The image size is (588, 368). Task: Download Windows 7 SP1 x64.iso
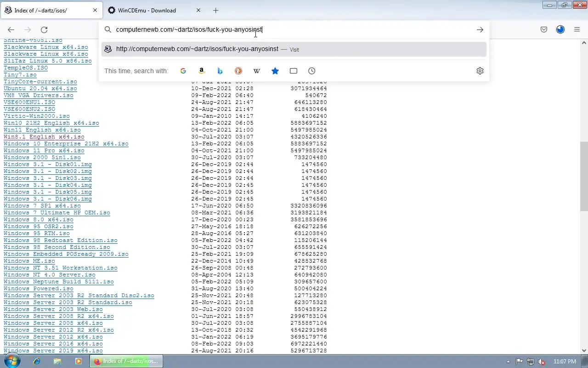42,206
